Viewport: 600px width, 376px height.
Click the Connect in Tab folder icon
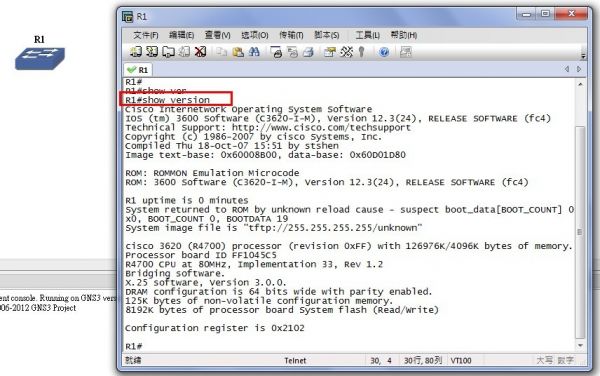[x=168, y=52]
